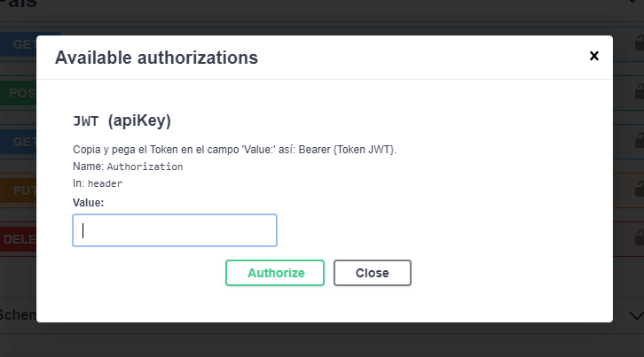Click the lock icon on the PUT row
Viewport: 644px width, 357px height.
coord(640,189)
